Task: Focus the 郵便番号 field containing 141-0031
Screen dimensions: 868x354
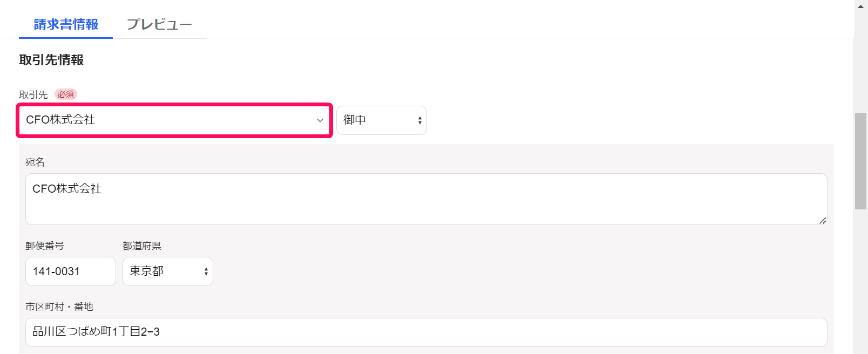Action: [70, 271]
